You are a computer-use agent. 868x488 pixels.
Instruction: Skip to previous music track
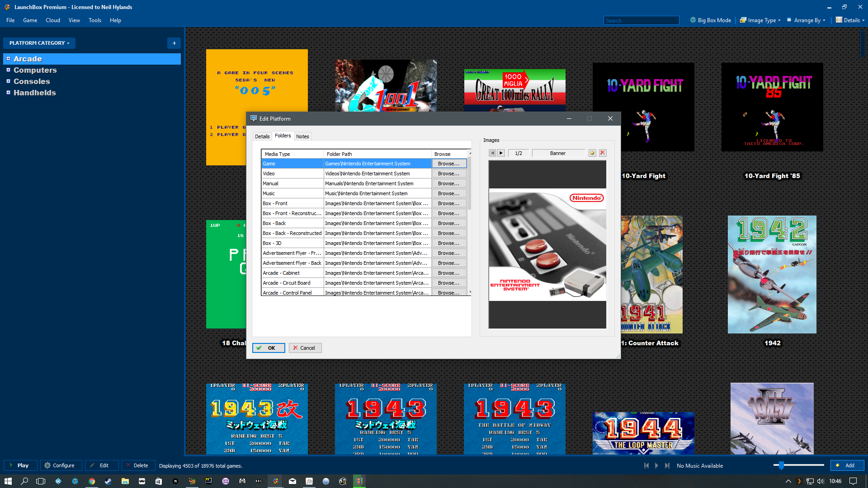coord(646,465)
